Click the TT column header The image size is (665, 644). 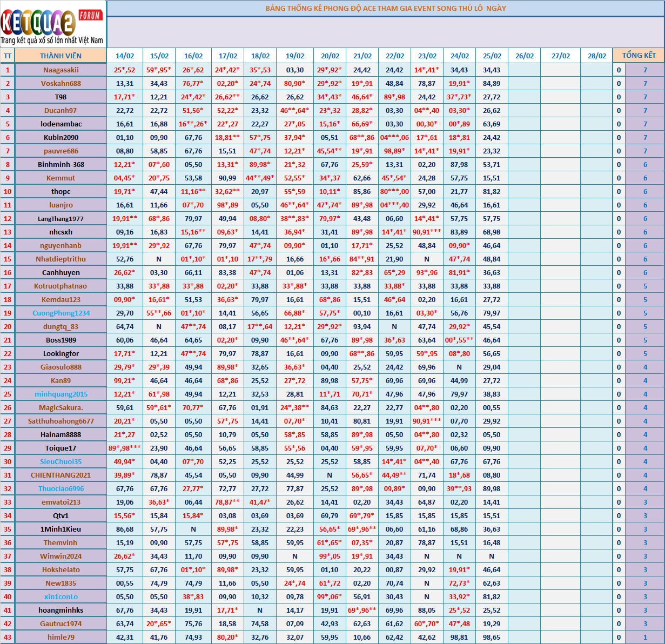pyautogui.click(x=8, y=56)
